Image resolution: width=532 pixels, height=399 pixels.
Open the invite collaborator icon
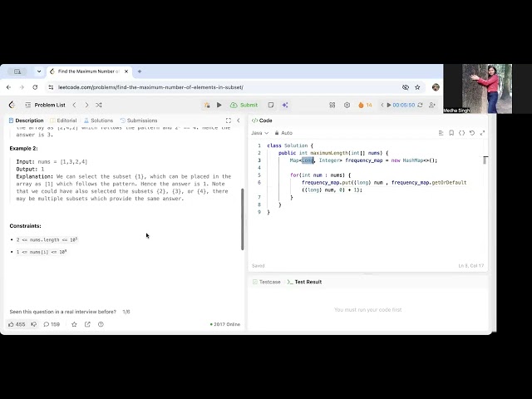432,106
